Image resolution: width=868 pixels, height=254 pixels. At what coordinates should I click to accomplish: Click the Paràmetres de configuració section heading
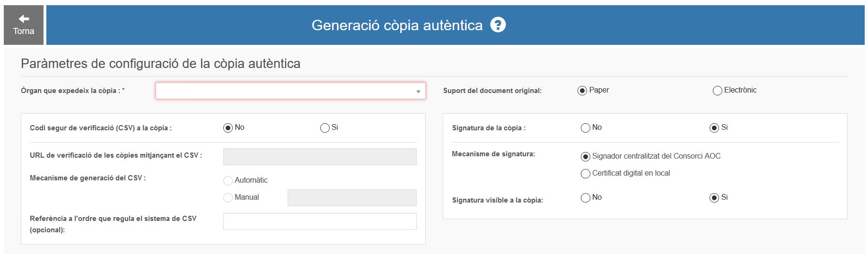point(160,64)
